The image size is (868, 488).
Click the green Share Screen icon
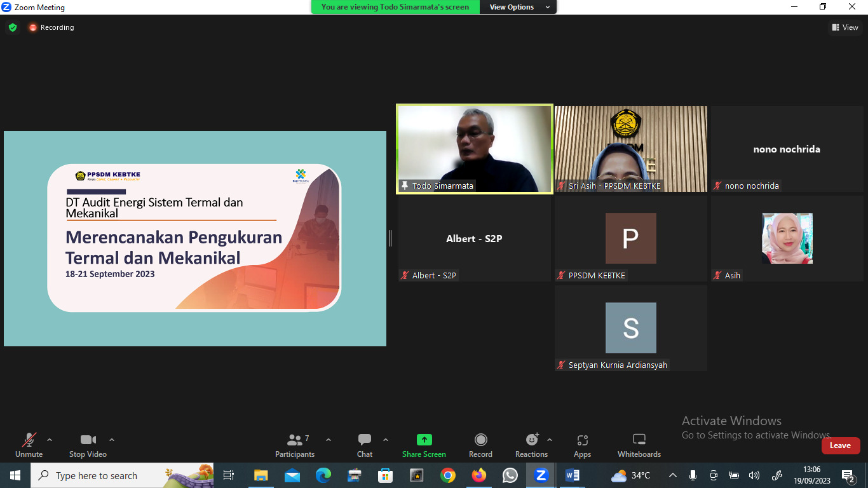tap(424, 440)
